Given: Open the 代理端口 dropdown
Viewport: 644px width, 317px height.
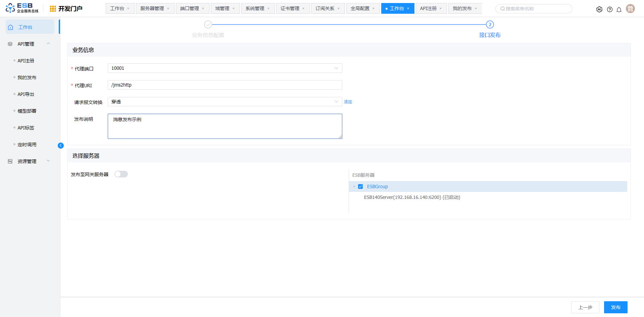Looking at the screenshot, I should [225, 68].
